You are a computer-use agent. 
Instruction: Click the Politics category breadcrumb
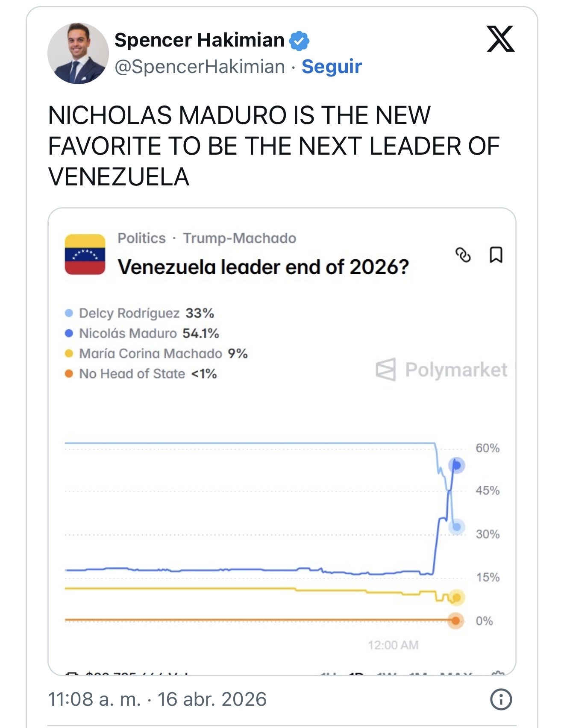coord(141,238)
